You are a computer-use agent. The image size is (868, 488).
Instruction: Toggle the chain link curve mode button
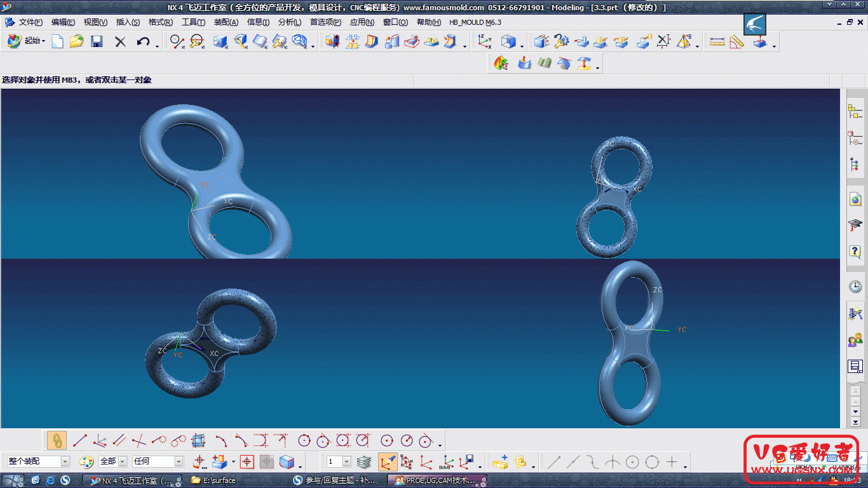point(57,440)
